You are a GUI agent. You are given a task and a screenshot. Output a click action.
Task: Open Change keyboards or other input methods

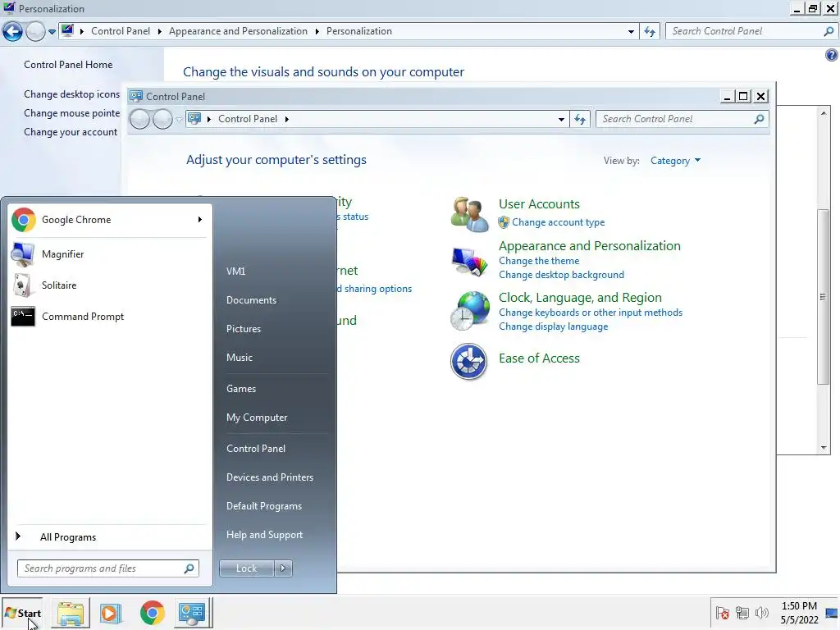591,313
